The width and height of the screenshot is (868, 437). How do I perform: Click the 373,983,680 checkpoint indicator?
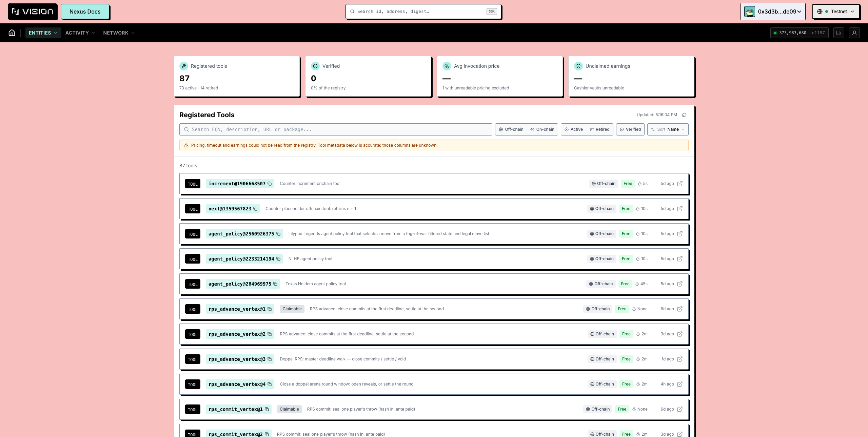coord(799,33)
